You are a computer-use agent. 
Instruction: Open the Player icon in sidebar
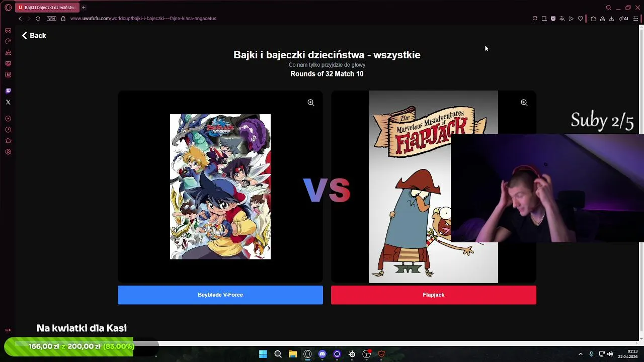point(8,119)
